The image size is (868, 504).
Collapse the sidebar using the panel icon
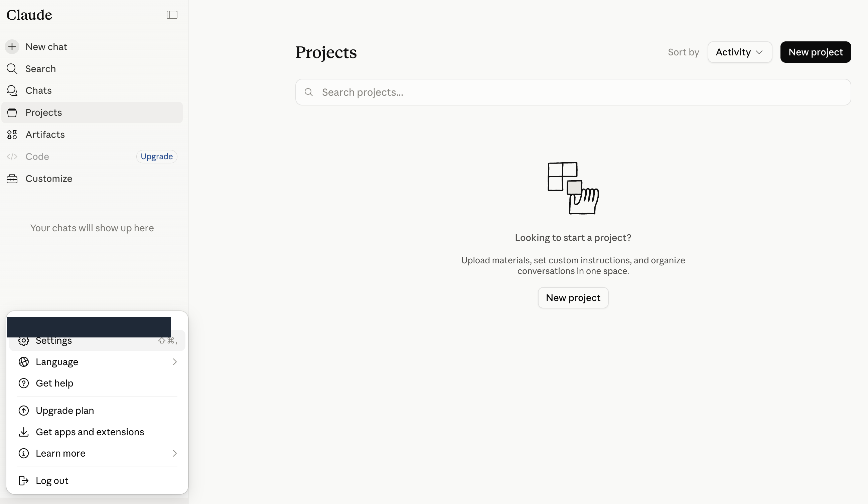click(x=172, y=15)
